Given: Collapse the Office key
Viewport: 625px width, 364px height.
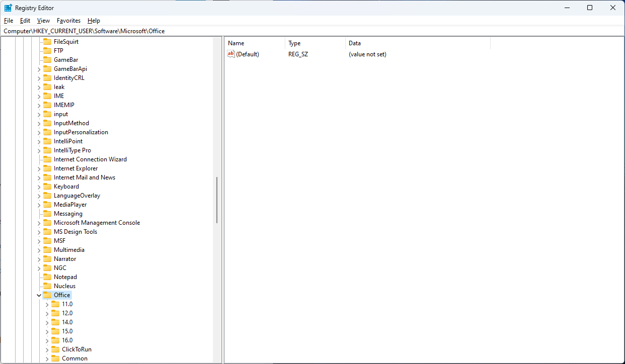Looking at the screenshot, I should pyautogui.click(x=39, y=295).
